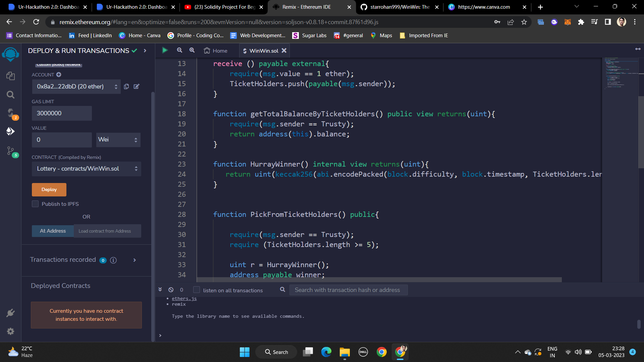The image size is (644, 362).
Task: Click the ethers.js link in terminal
Action: click(x=184, y=298)
